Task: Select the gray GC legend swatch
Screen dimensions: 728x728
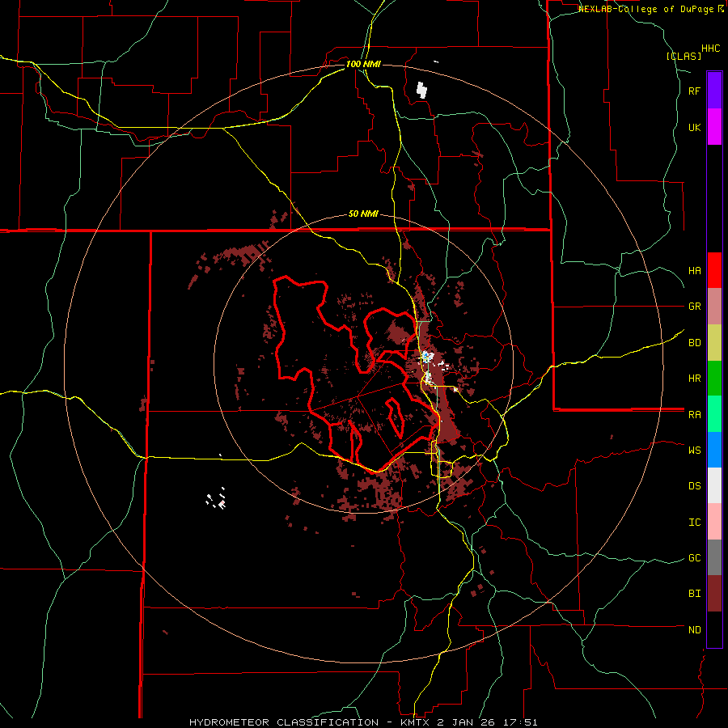Action: (x=714, y=557)
